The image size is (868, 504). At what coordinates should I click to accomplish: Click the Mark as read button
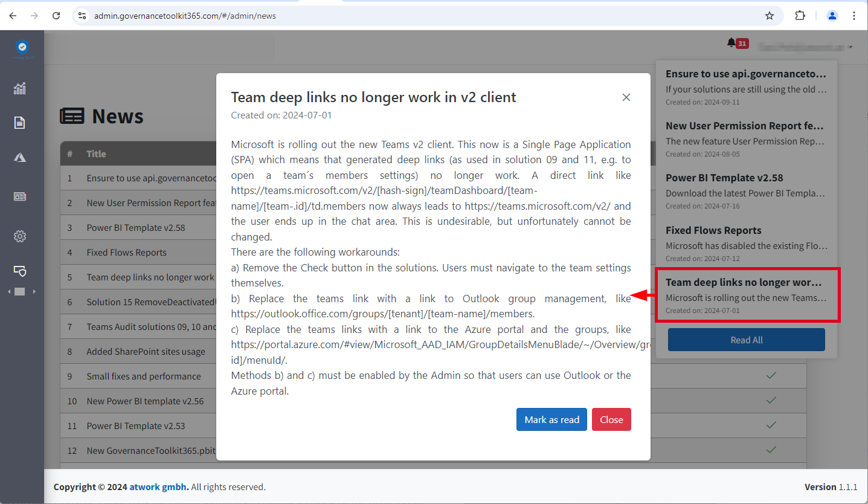coord(551,419)
